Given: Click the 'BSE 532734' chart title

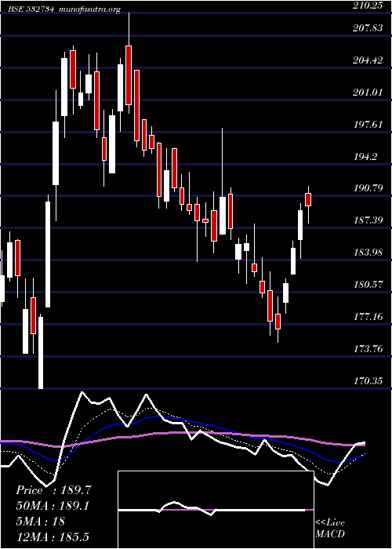Looking at the screenshot, I should pyautogui.click(x=31, y=9).
